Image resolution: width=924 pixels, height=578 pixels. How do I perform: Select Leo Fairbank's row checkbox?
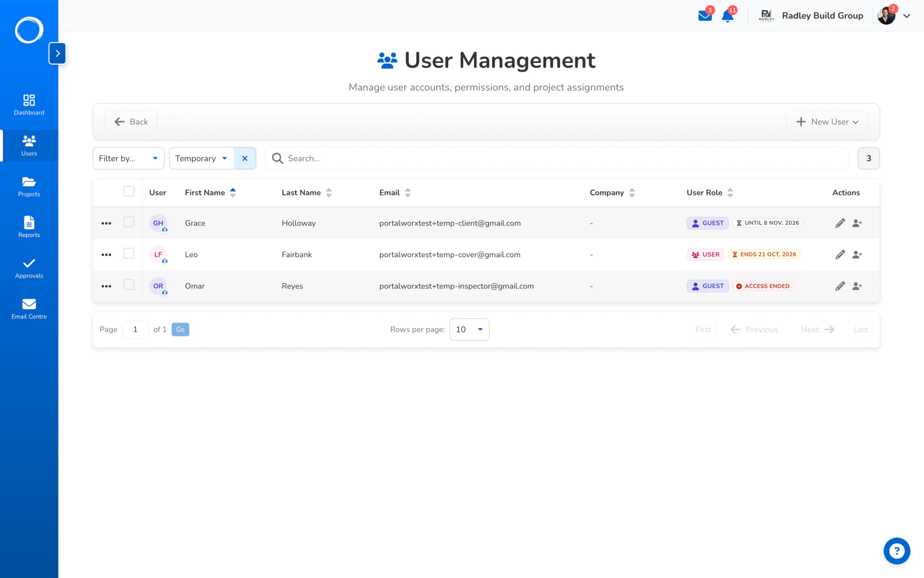(x=129, y=253)
